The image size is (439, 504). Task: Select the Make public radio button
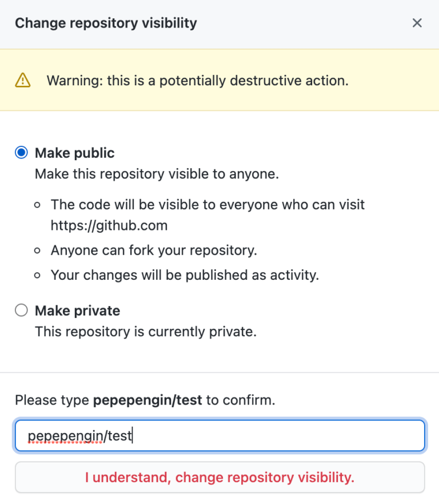point(21,153)
